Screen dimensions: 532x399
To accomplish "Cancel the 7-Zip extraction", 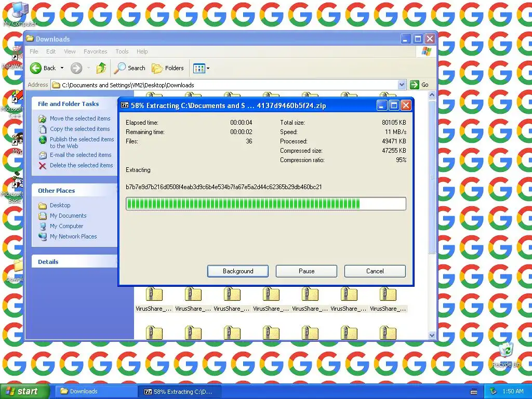I will click(x=375, y=271).
